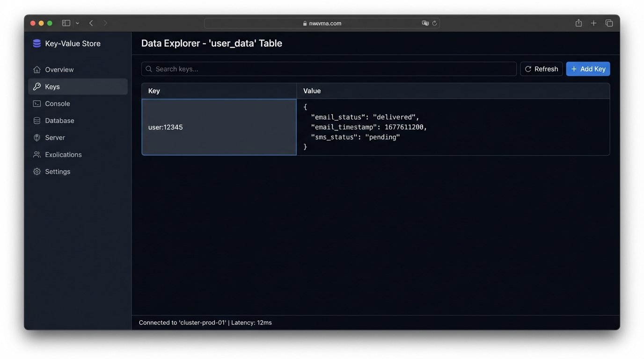Click the plus icon inside the Add Key button

(x=573, y=69)
